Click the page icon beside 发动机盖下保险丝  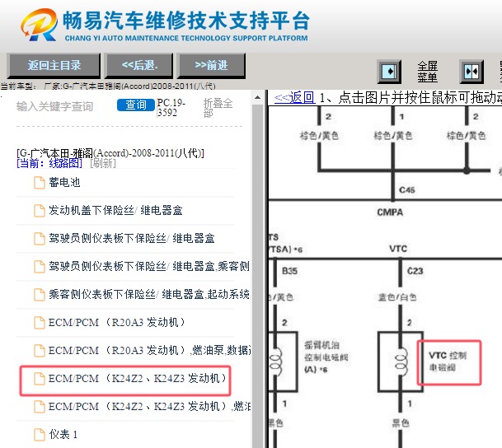coord(40,210)
